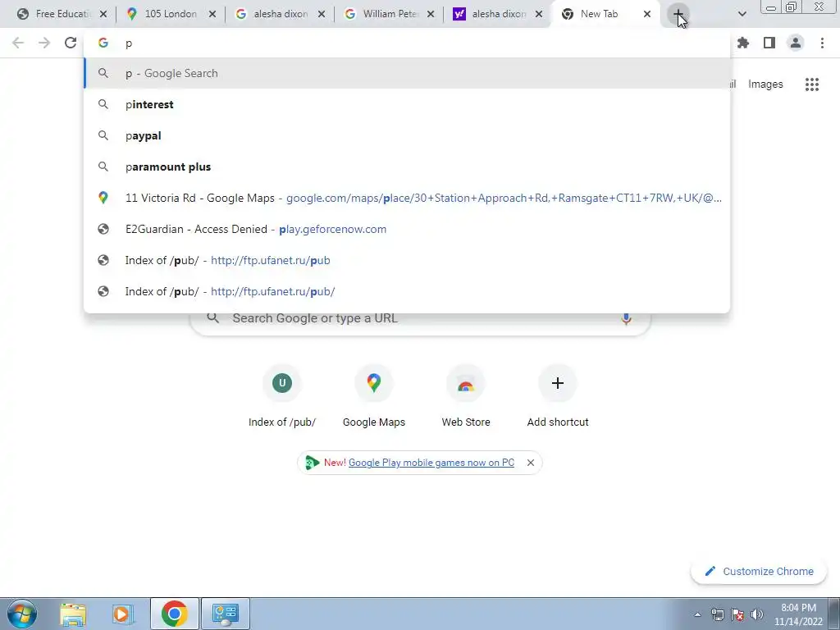Image resolution: width=840 pixels, height=630 pixels.
Task: Open the tab search chevron
Action: [742, 14]
